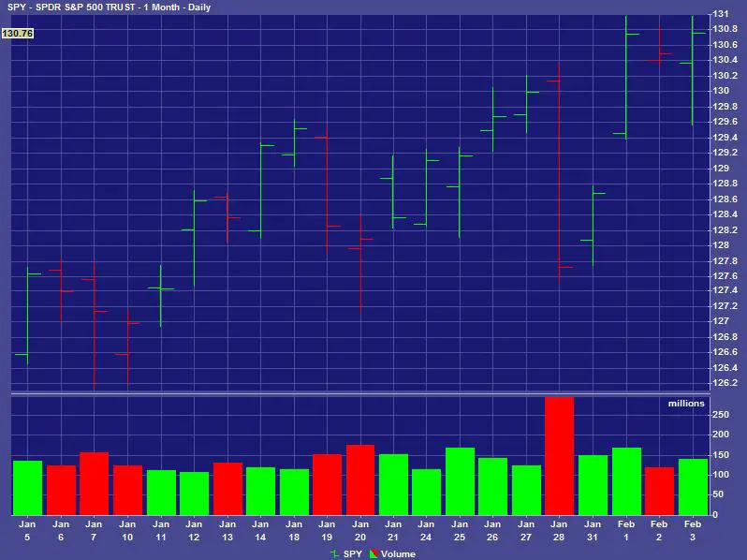Click the Feb 1 green price bar
This screenshot has width=747, height=560.
pyautogui.click(x=626, y=77)
